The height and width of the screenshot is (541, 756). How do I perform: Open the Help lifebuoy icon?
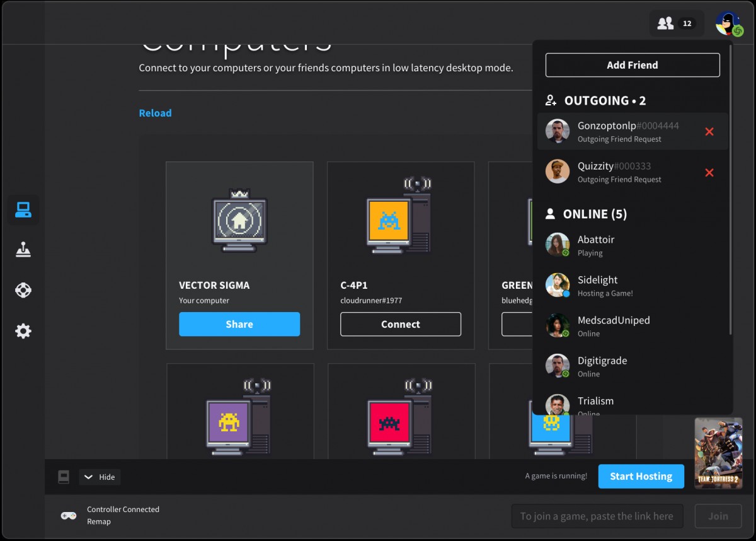pos(23,291)
